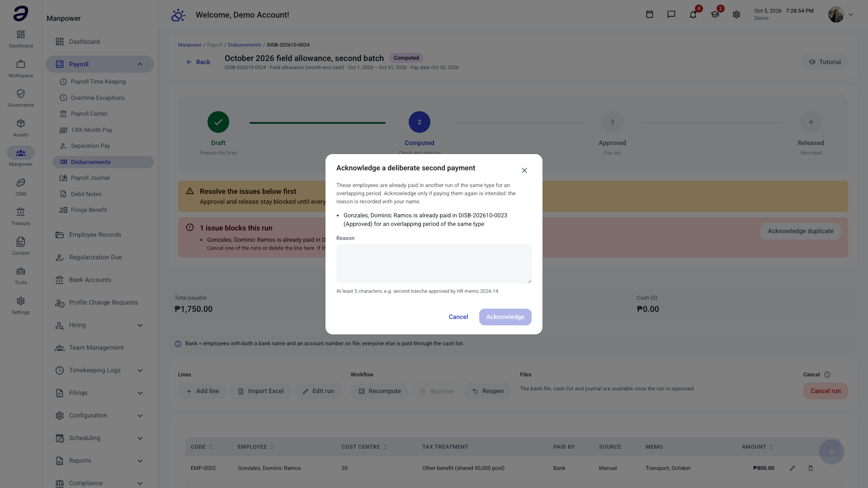Click Acknowledge duplicate button

(x=800, y=231)
